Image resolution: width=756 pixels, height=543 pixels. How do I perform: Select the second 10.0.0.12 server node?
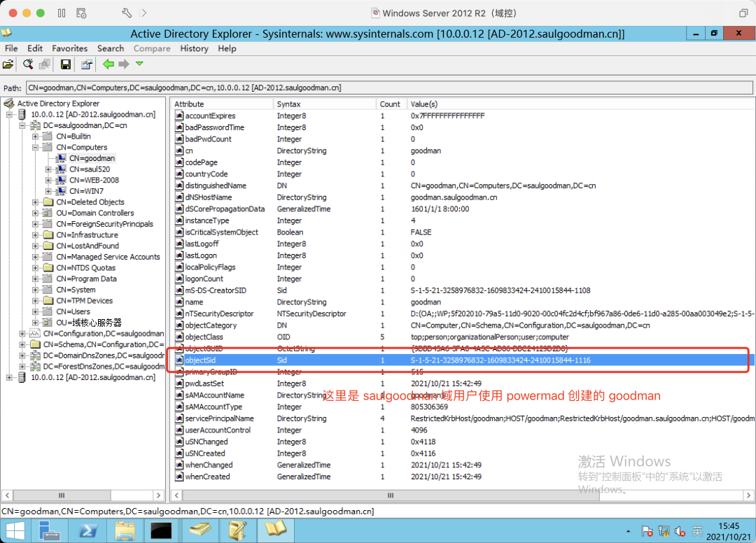click(93, 377)
